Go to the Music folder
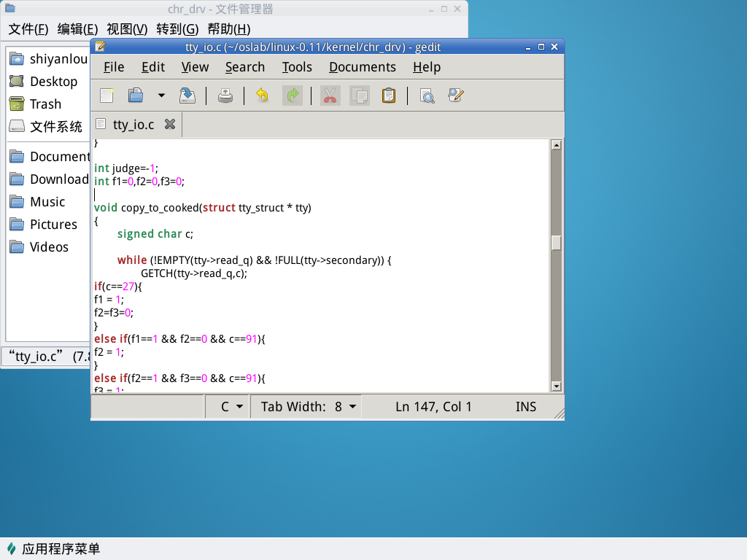This screenshot has width=747, height=560. coord(47,202)
